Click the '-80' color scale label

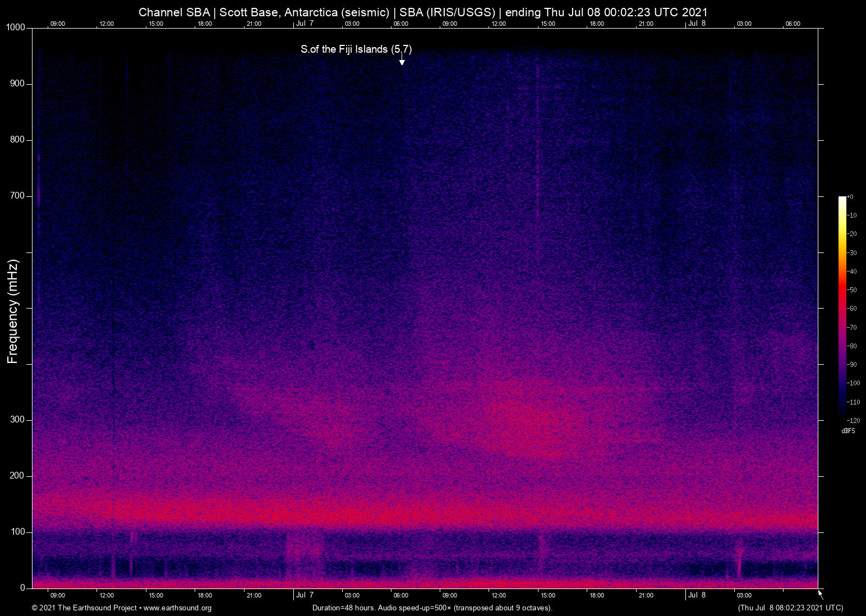click(x=852, y=346)
